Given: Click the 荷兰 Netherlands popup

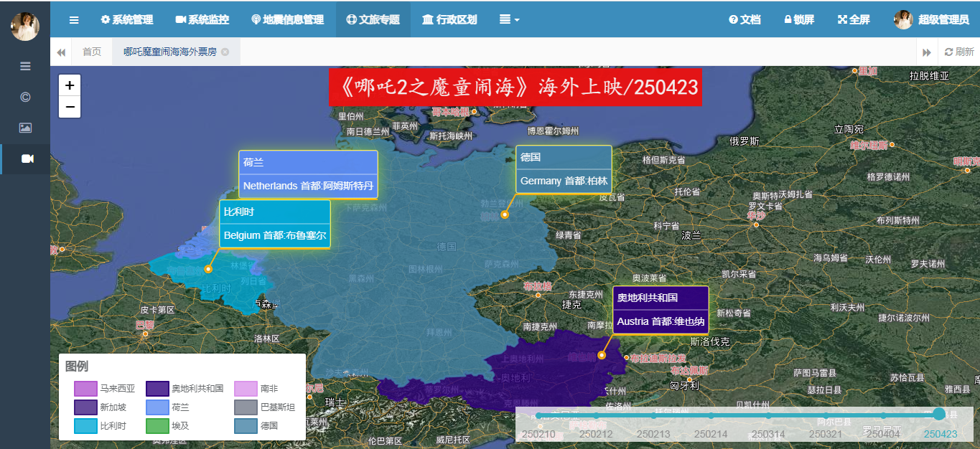Looking at the screenshot, I should pyautogui.click(x=308, y=174).
